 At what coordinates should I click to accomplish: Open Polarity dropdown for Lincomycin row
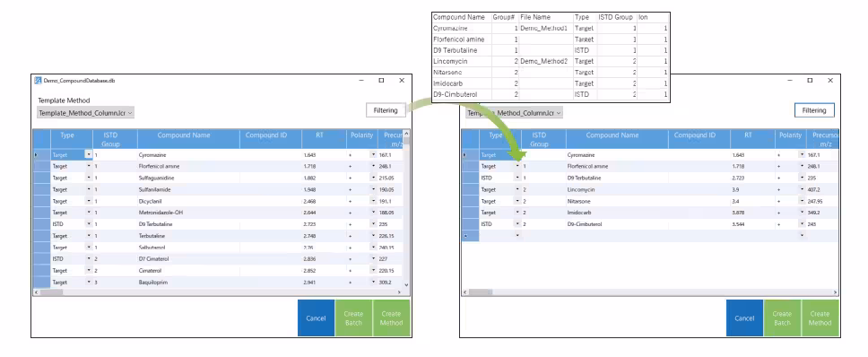tap(802, 189)
